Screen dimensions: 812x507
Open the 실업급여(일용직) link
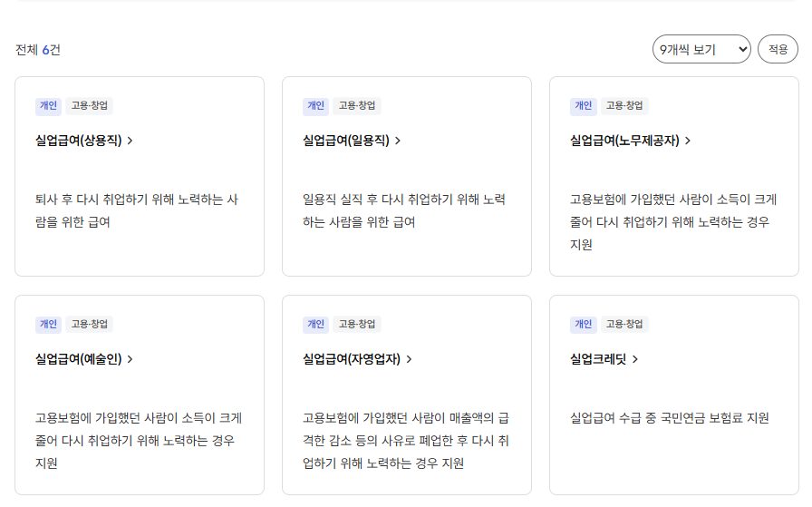(x=345, y=141)
